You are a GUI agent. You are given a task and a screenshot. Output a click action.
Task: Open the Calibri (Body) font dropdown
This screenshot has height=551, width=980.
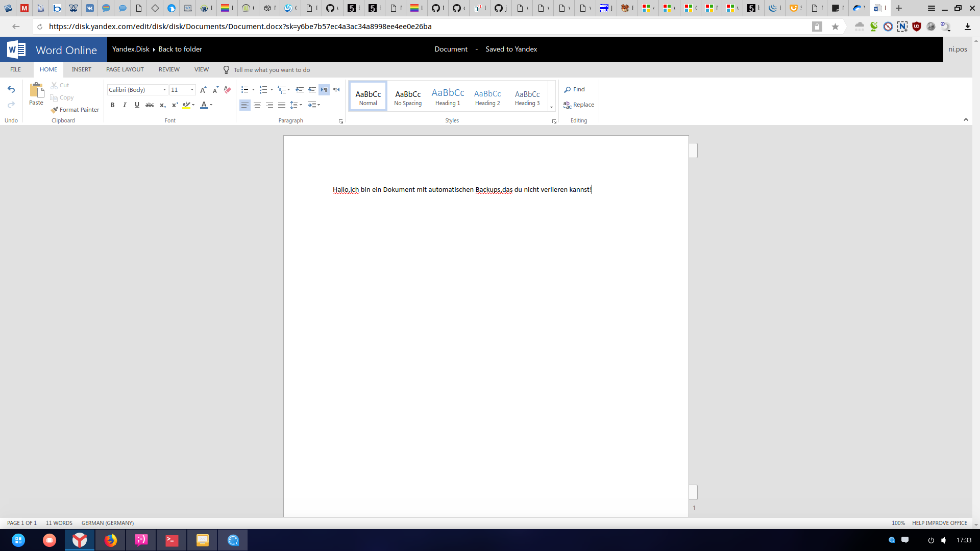click(x=164, y=90)
